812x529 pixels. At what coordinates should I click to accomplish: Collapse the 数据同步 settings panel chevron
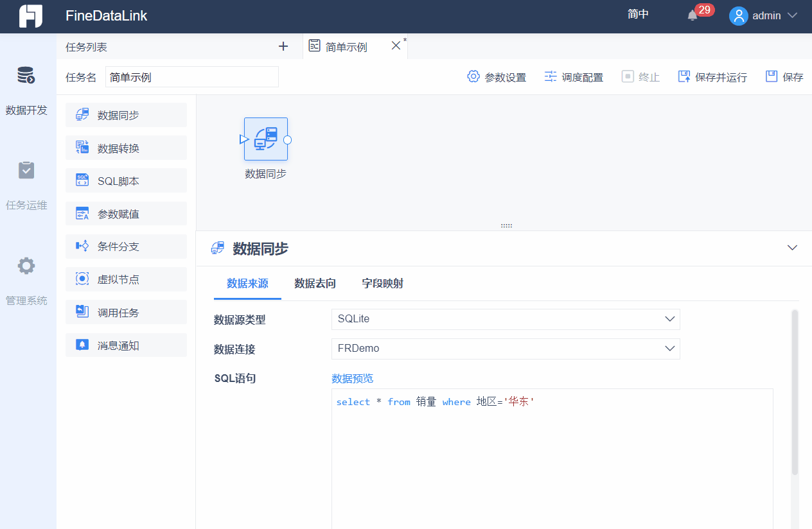coord(792,248)
